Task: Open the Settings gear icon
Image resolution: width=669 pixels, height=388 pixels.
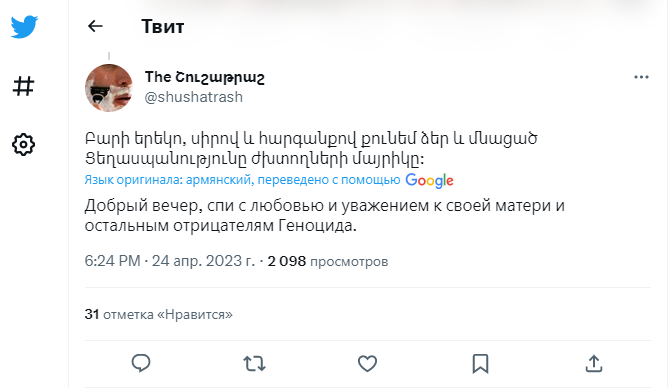Action: coord(23,145)
